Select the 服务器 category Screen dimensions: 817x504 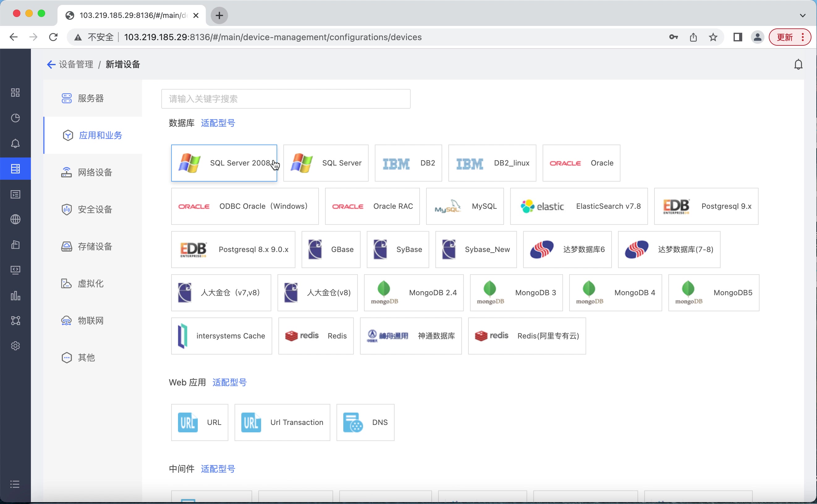coord(93,98)
